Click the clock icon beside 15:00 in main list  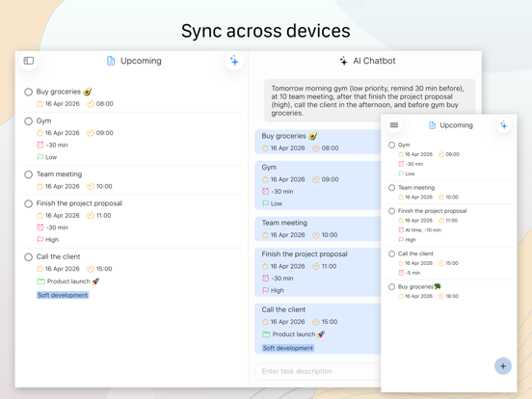(x=91, y=269)
